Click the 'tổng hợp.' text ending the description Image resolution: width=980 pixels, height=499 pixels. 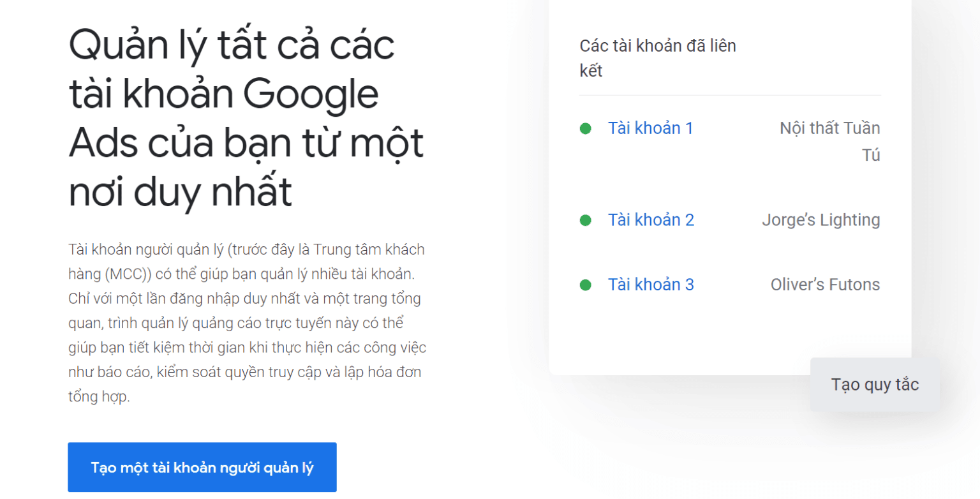[99, 396]
